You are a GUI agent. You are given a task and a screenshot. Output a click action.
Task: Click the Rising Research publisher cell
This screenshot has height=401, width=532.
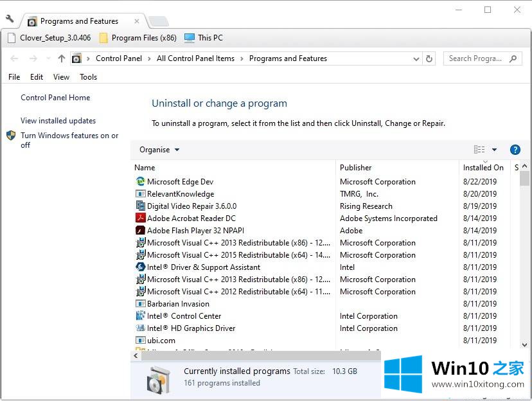pos(366,206)
